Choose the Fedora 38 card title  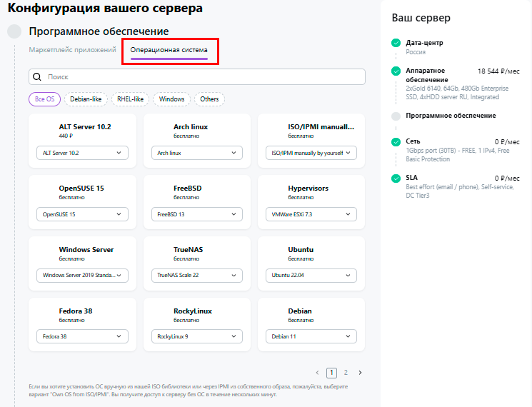[x=76, y=311]
